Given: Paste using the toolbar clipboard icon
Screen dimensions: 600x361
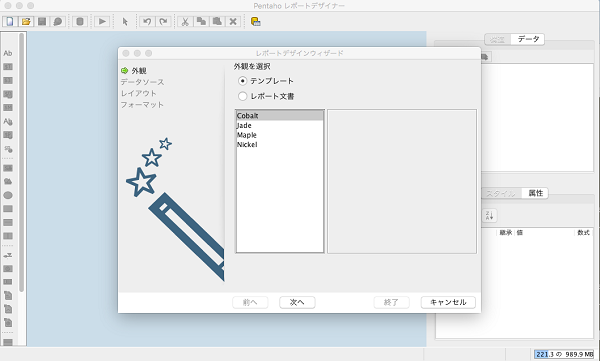Looking at the screenshot, I should click(217, 21).
